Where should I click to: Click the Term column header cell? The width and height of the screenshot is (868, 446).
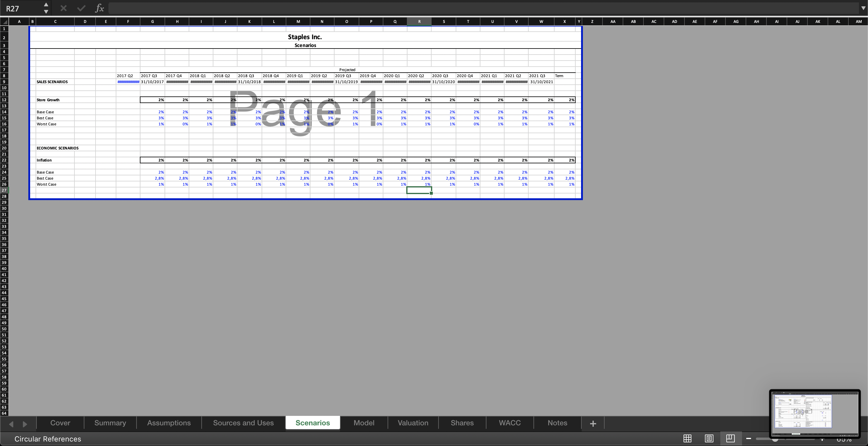(x=565, y=76)
